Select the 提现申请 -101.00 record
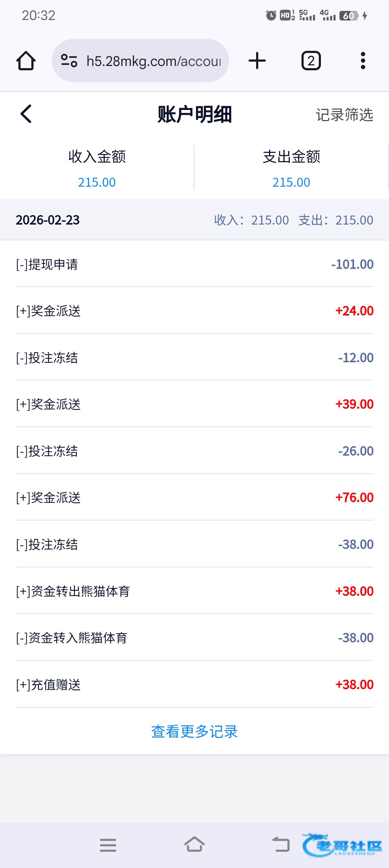 coord(194,264)
